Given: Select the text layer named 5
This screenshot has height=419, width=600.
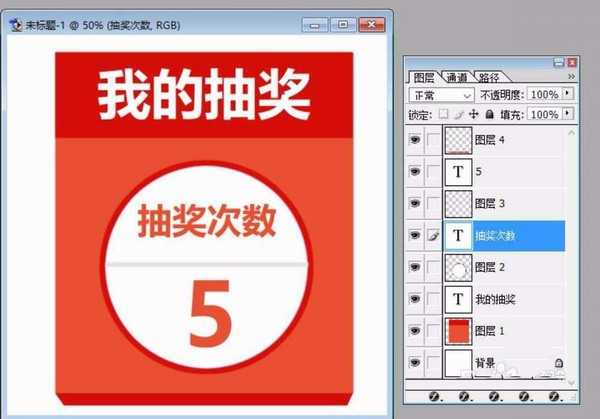Looking at the screenshot, I should pyautogui.click(x=478, y=172).
